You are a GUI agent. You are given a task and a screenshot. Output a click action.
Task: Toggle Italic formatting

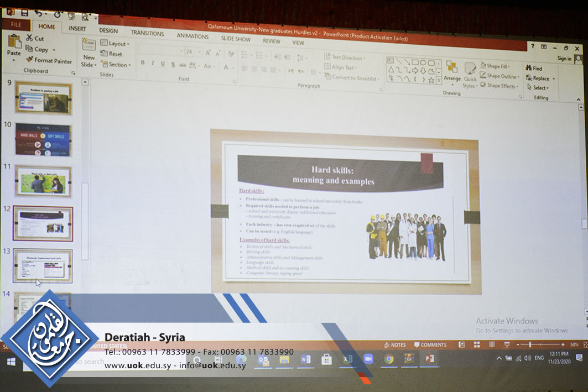tap(153, 64)
